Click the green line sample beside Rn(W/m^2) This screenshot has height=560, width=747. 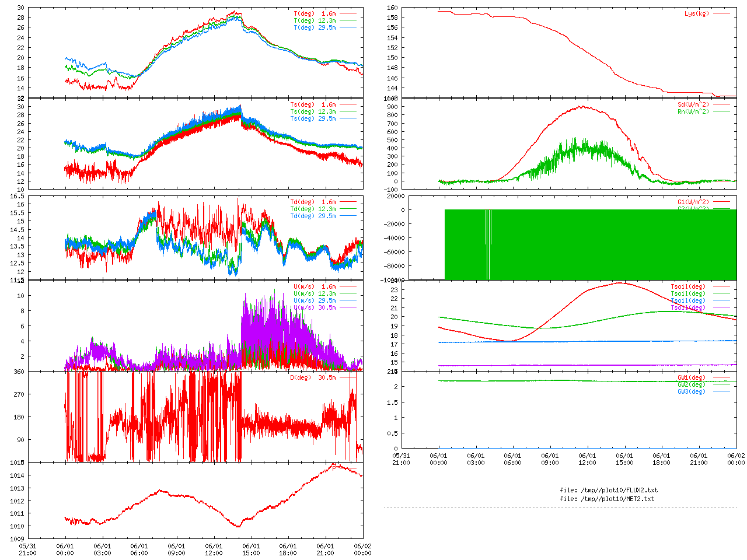point(721,111)
